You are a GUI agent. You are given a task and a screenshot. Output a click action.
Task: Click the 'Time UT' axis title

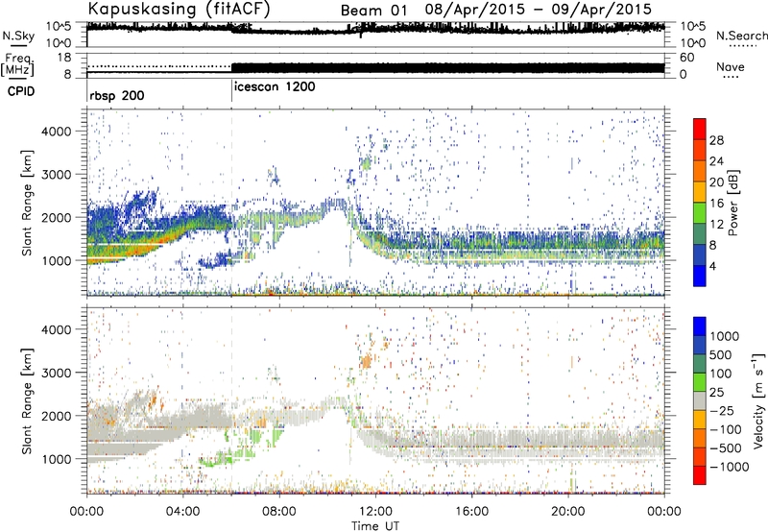coord(375,526)
